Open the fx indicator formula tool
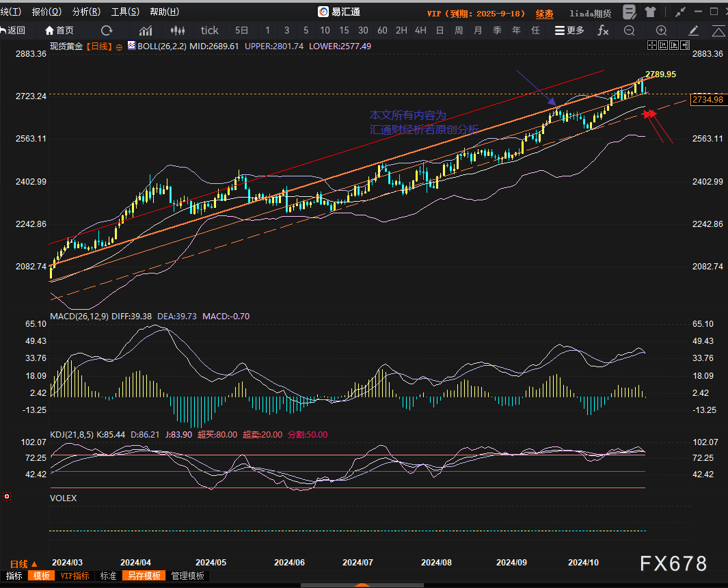Image resolution: width=728 pixels, height=588 pixels. pyautogui.click(x=603, y=30)
